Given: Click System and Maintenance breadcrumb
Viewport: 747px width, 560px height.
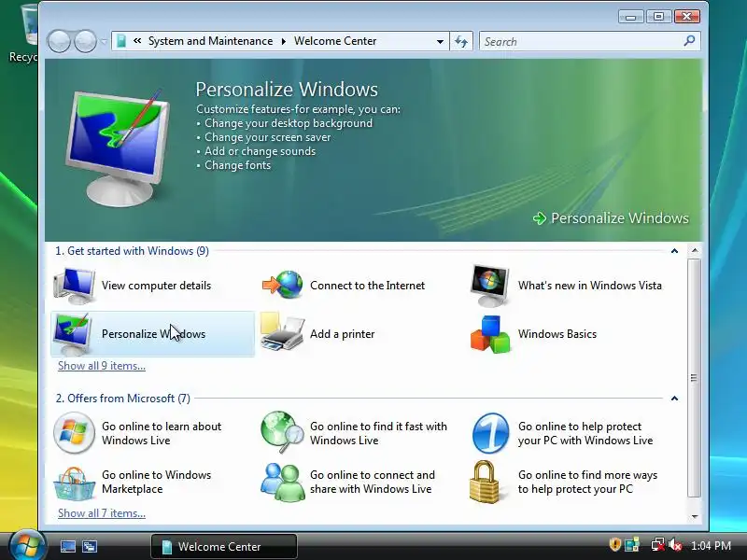Looking at the screenshot, I should click(211, 41).
